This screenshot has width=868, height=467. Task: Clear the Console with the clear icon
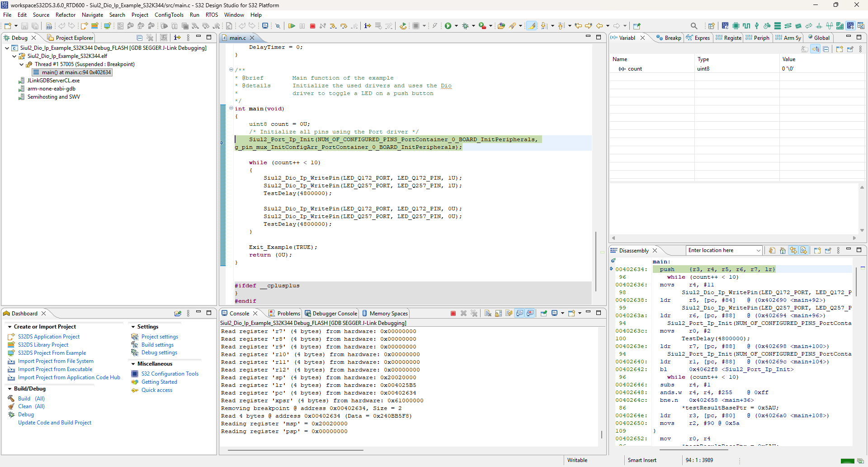click(x=488, y=313)
